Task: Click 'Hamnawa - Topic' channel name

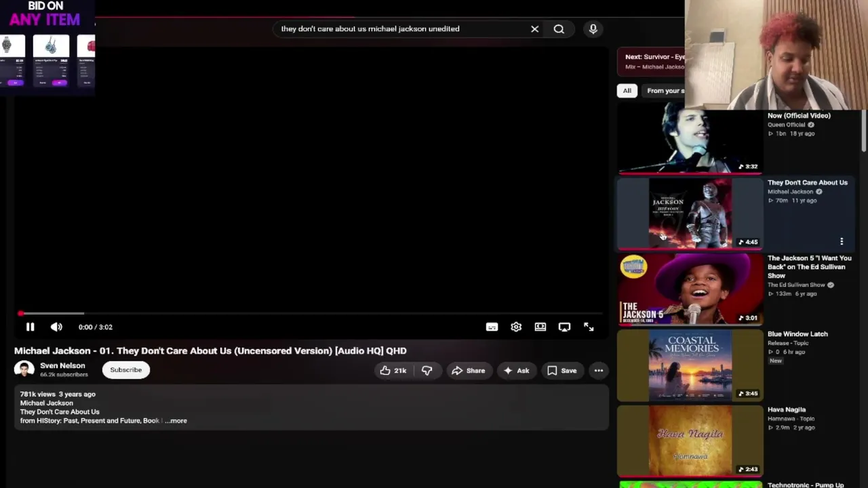Action: pyautogui.click(x=791, y=419)
